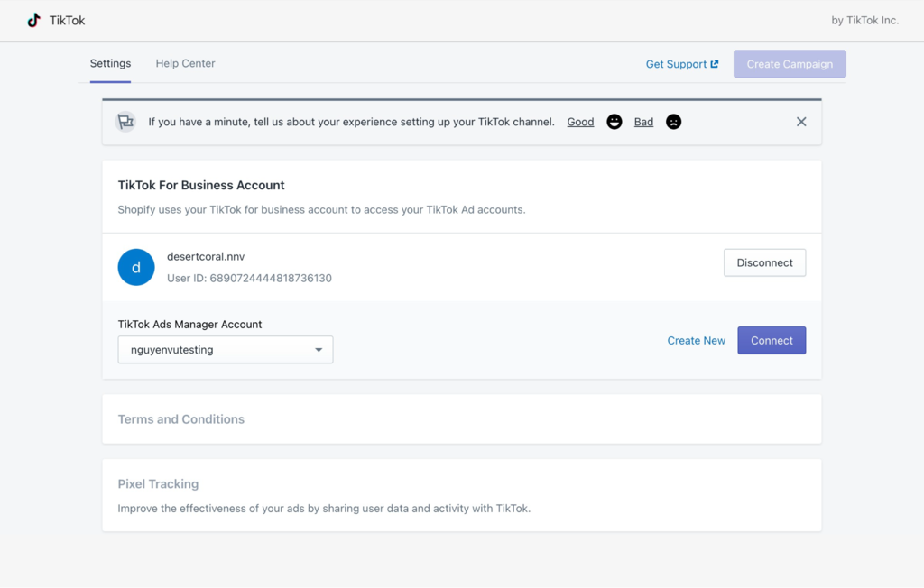Expand the Pixel Tracking section
This screenshot has height=588, width=924.
[x=159, y=484]
